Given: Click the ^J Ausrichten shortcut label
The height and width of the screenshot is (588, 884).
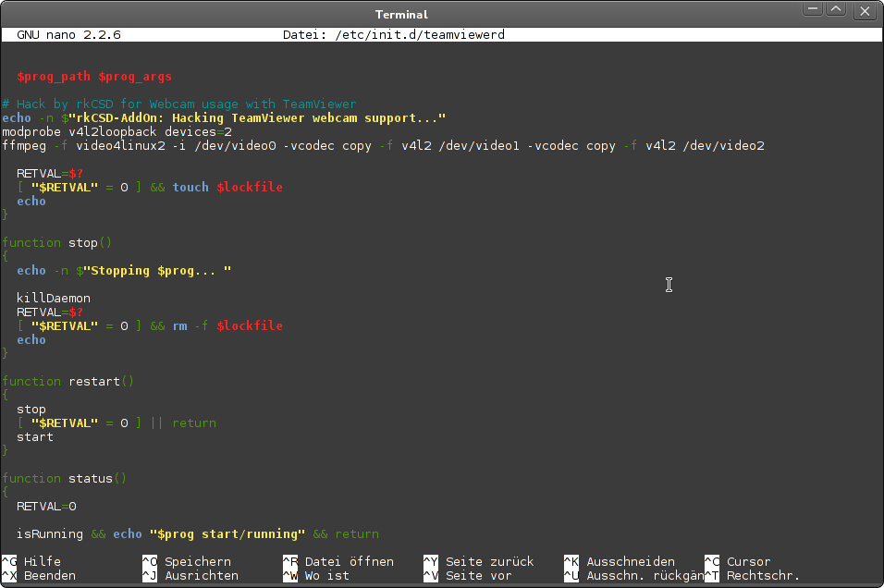Looking at the screenshot, I should [x=190, y=576].
